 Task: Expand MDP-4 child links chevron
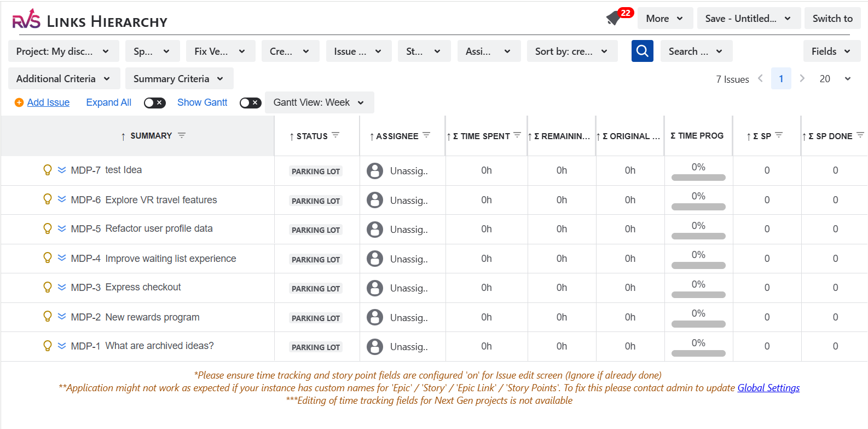[x=62, y=258]
